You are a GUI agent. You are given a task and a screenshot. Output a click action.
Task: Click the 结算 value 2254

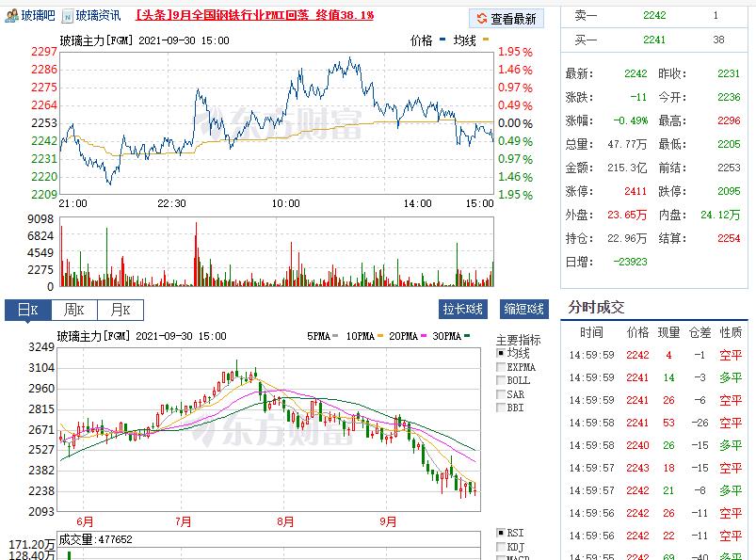729,238
